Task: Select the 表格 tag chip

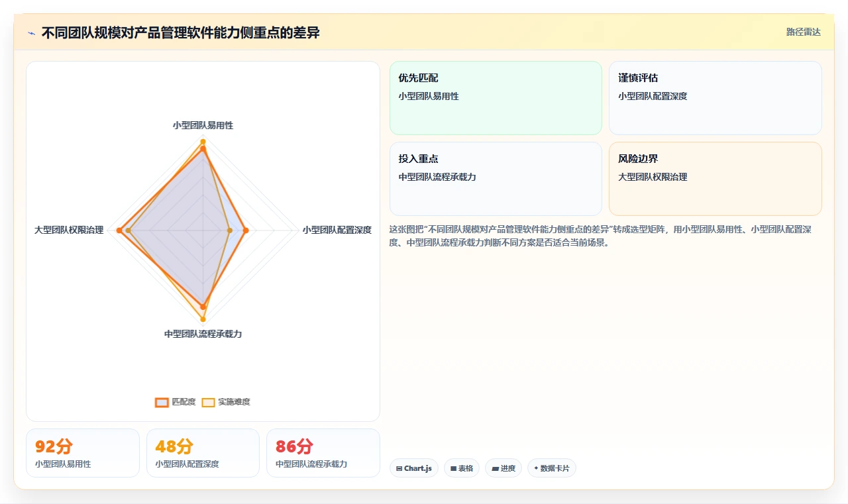Action: pyautogui.click(x=462, y=468)
